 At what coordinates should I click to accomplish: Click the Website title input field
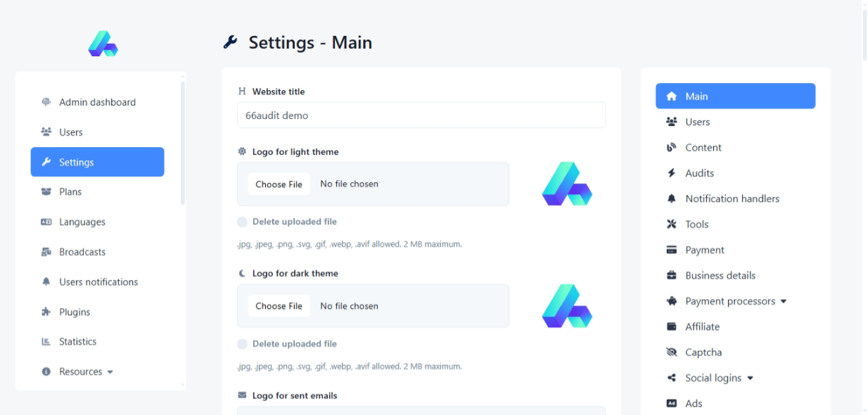pos(421,115)
